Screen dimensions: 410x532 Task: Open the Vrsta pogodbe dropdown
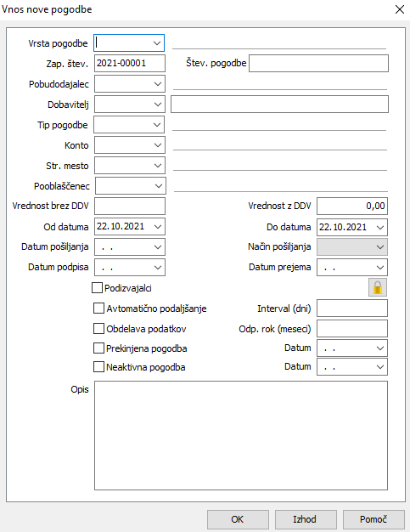point(156,43)
